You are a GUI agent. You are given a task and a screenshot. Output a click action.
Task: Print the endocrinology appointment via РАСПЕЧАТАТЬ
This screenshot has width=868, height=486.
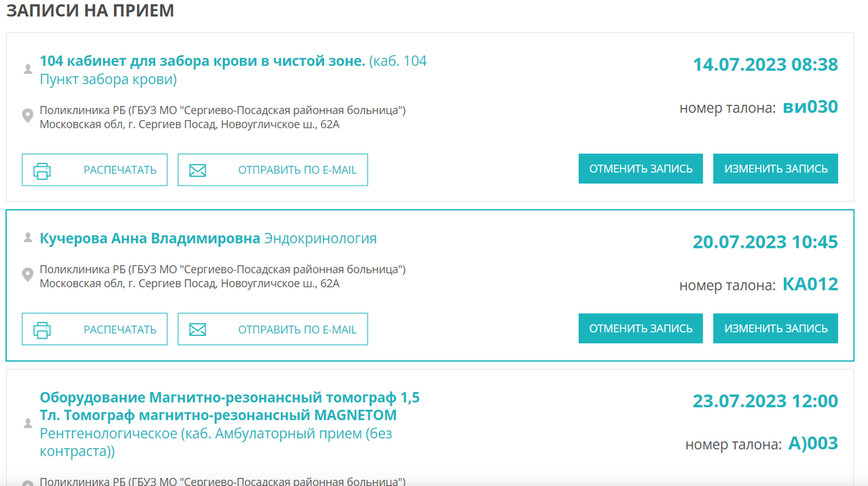[x=94, y=329]
